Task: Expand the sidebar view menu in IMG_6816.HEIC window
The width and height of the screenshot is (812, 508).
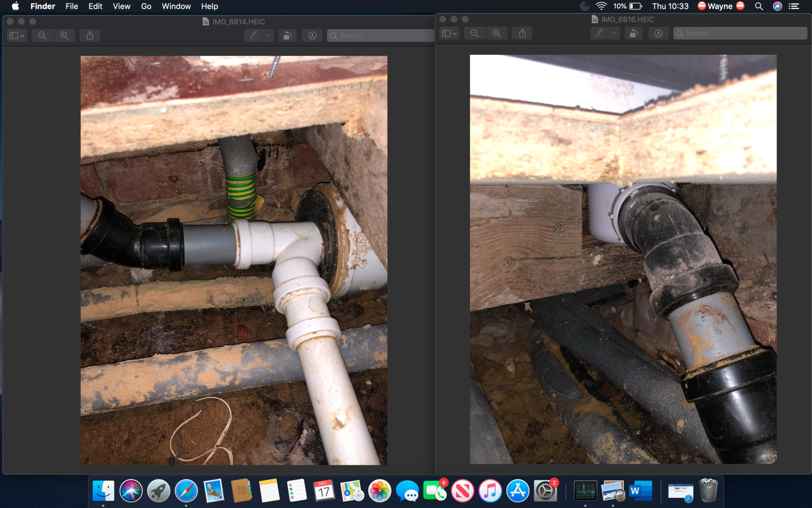Action: tap(449, 34)
